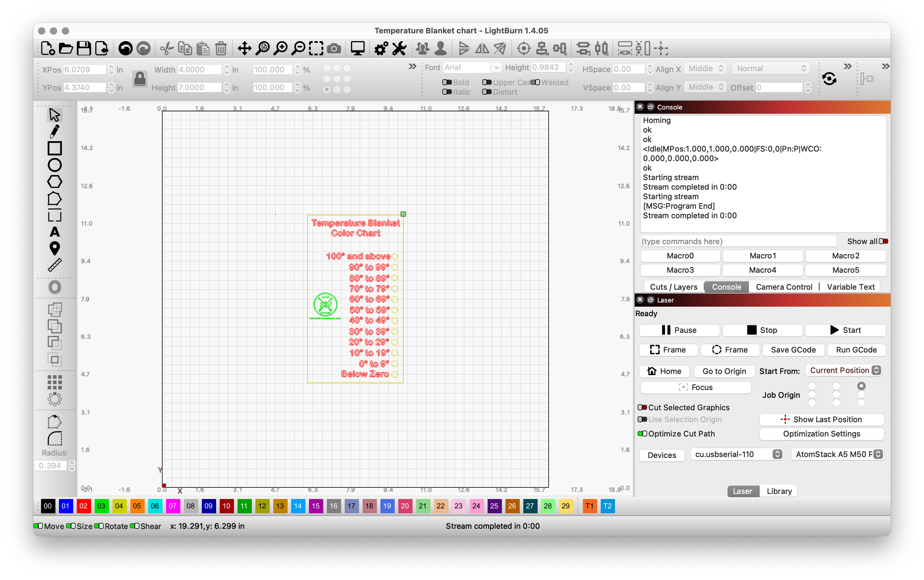924x580 pixels.
Task: Enable Cut Selected Graphics
Action: (642, 407)
